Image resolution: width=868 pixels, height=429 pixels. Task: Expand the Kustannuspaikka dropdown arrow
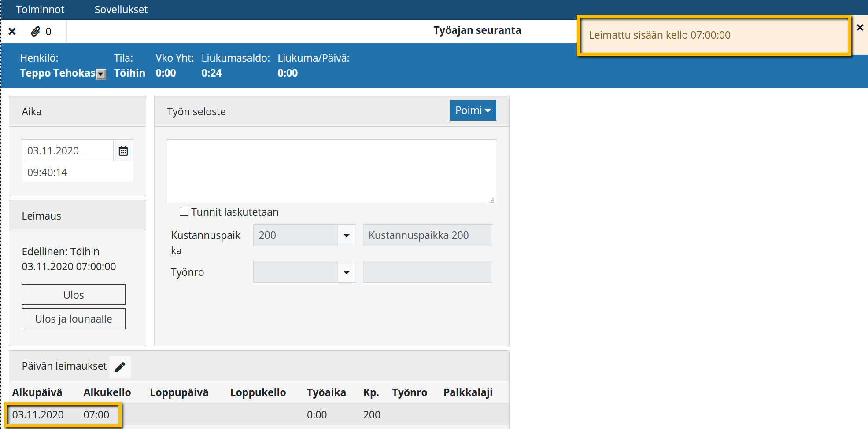[347, 235]
